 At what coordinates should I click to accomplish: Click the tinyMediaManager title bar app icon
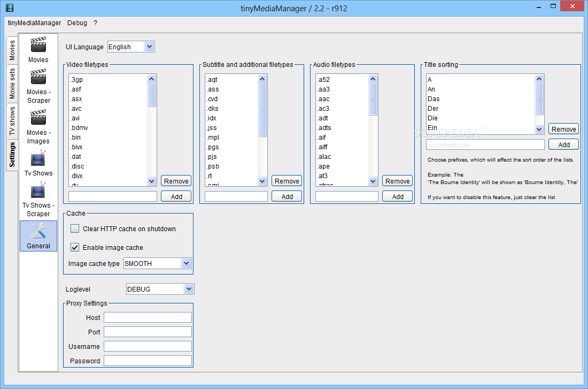pos(10,7)
